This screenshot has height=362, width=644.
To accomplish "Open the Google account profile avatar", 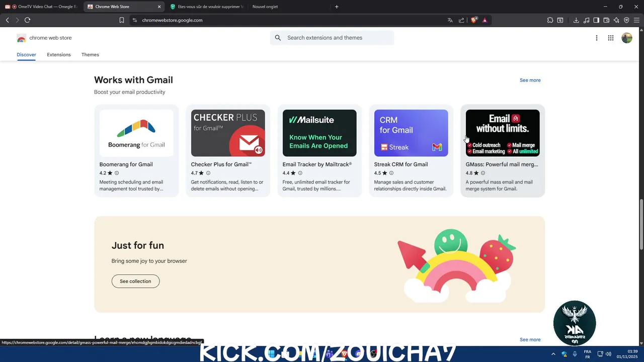I will point(626,38).
